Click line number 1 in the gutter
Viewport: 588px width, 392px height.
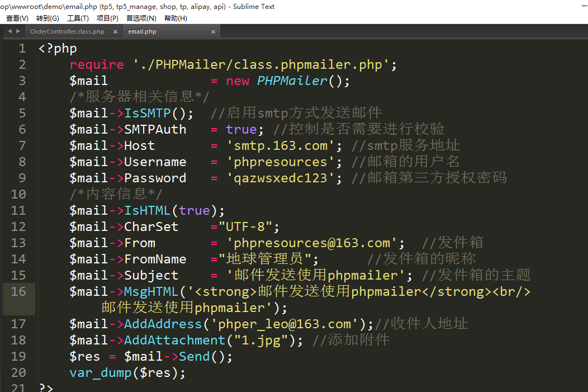[22, 49]
